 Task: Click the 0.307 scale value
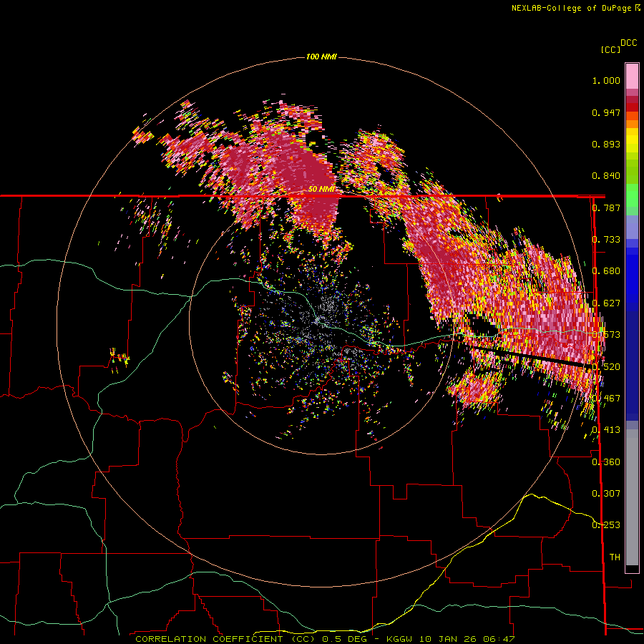tap(606, 493)
